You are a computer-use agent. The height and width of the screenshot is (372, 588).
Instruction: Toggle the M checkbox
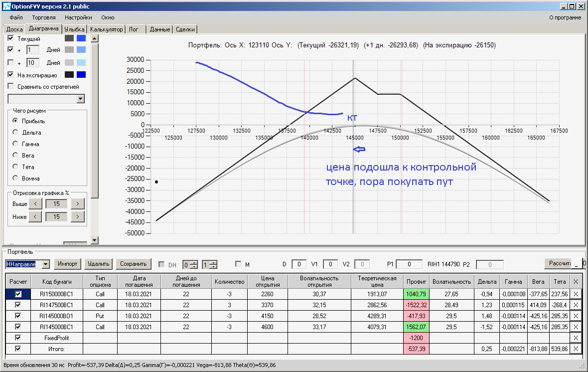[238, 264]
